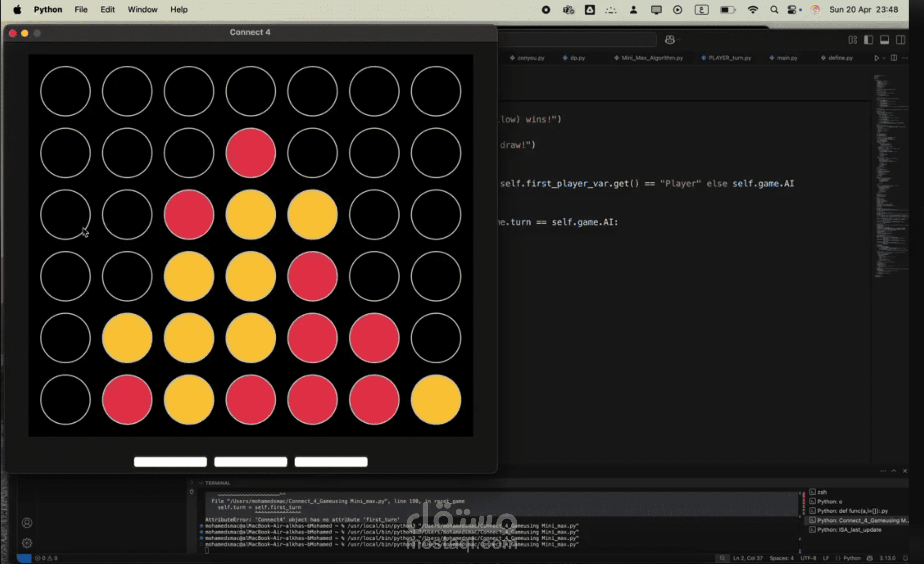Open the Wi-Fi icon in menu bar
Viewport: 924px width, 564px height.
[753, 10]
